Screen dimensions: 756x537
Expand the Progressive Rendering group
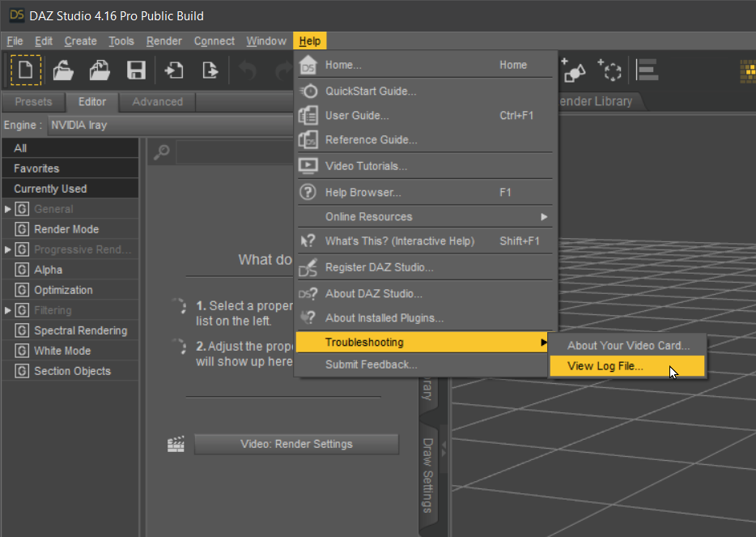click(x=8, y=249)
